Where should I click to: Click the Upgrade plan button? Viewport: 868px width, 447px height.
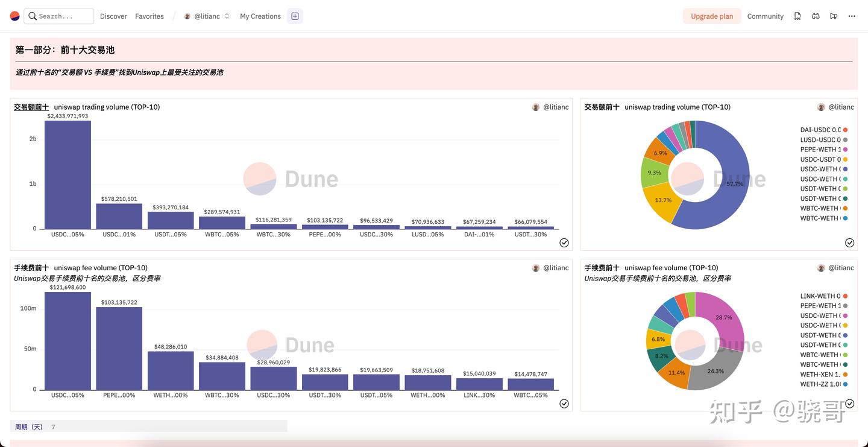pos(712,16)
